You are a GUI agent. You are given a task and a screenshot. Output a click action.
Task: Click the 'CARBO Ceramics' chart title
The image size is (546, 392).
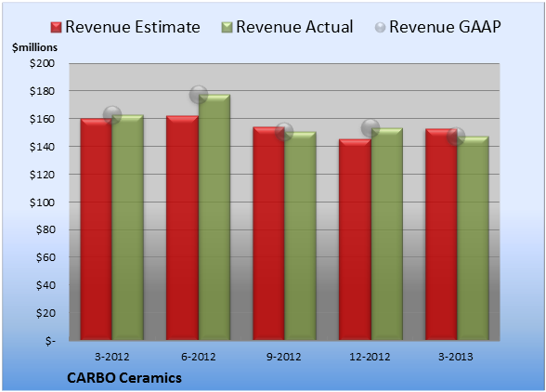(124, 378)
